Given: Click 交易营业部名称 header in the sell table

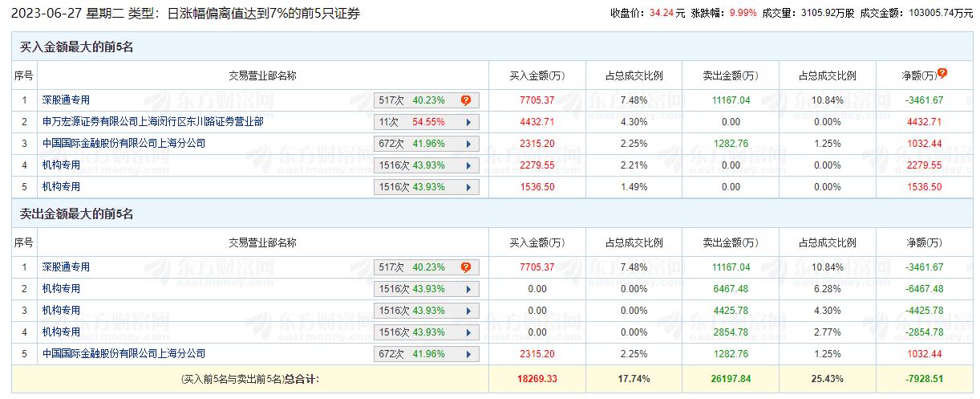Looking at the screenshot, I should tap(263, 242).
